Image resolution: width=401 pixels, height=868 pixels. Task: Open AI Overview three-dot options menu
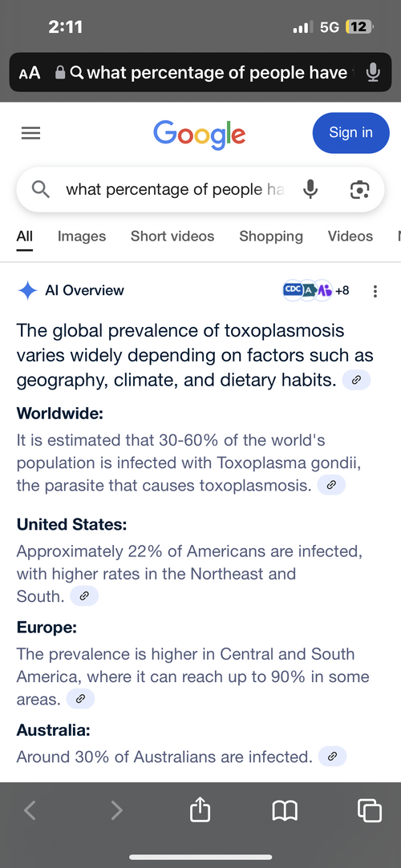[375, 291]
